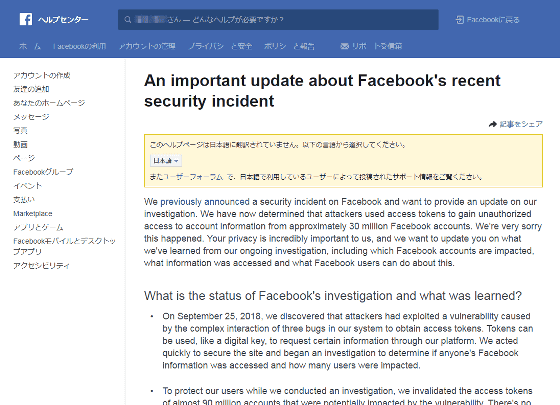The width and height of the screenshot is (560, 405).
Task: Click the share arrow icon beside 記事をシェア
Action: 493,124
